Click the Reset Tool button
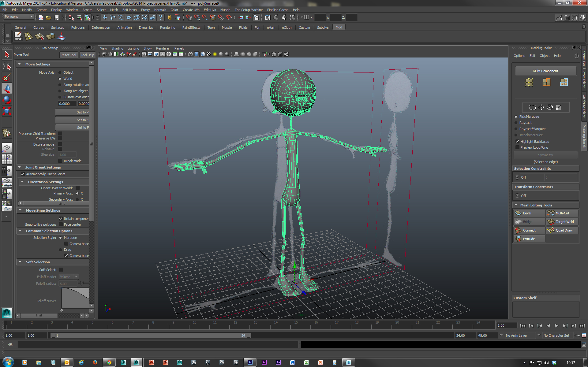Screen dimensions: 588x367 pos(68,55)
